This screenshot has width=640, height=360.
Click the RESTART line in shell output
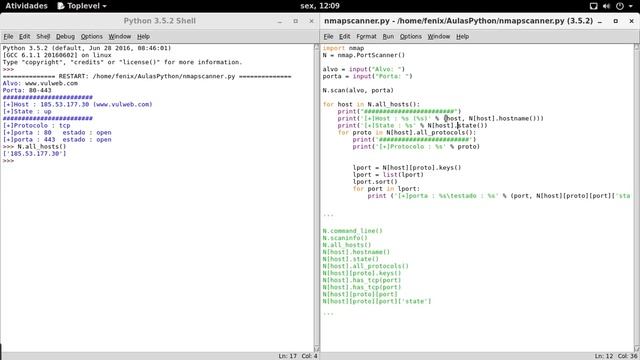[x=147, y=76]
